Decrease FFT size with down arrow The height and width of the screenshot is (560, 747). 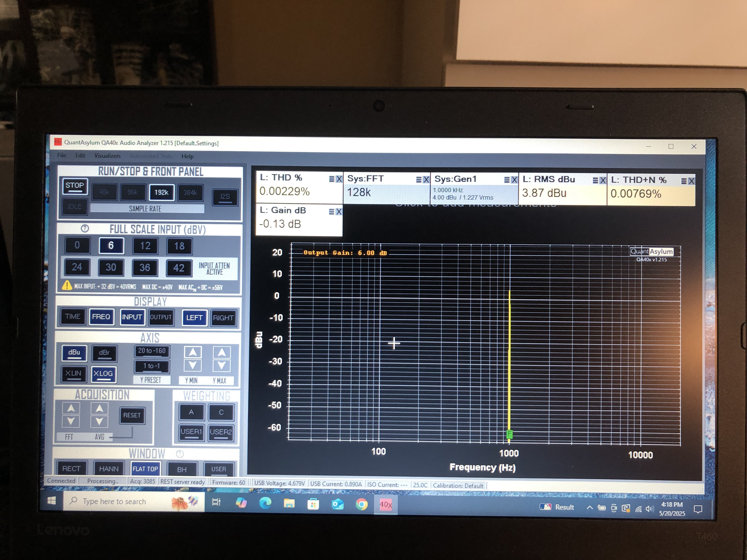tap(71, 421)
